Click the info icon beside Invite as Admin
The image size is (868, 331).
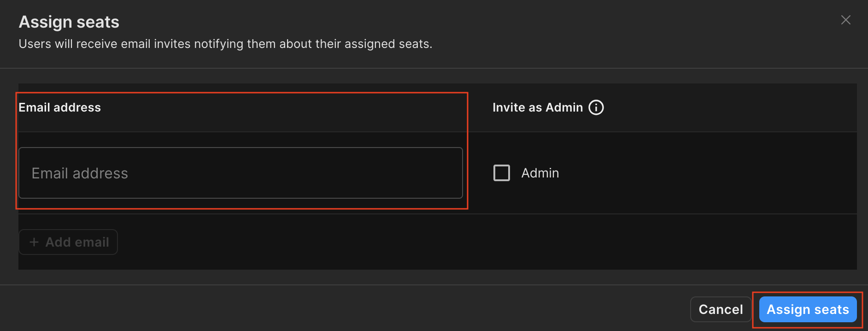596,107
